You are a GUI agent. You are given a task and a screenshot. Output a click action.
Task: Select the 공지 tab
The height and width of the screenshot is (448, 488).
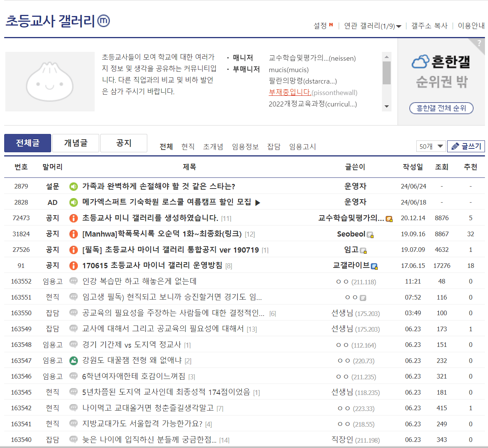pyautogui.click(x=124, y=143)
